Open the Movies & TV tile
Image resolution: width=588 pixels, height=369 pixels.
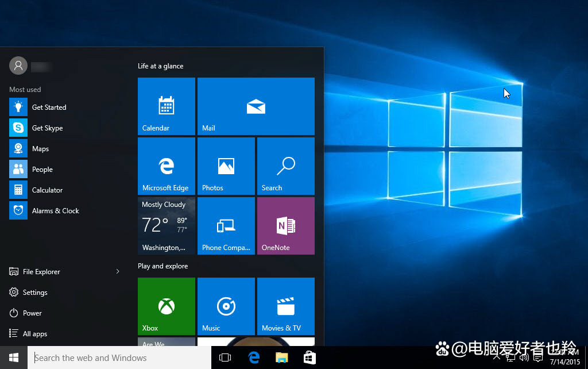click(286, 306)
